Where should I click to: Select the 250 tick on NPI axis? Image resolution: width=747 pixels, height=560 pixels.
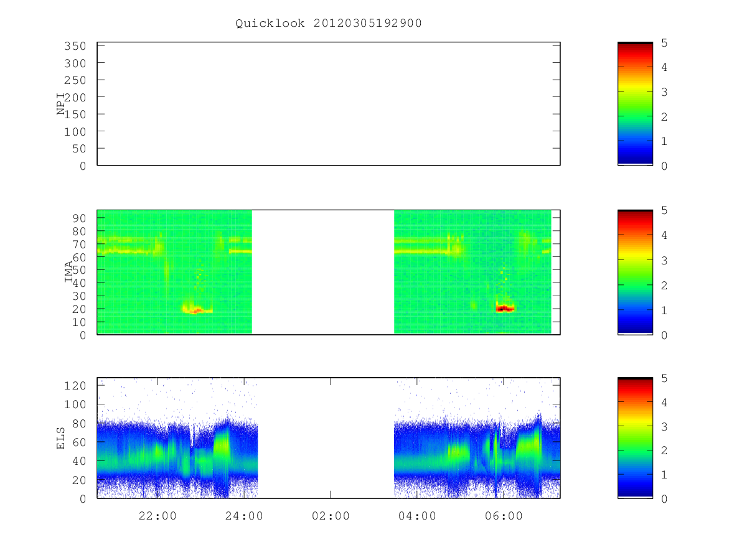(75, 80)
